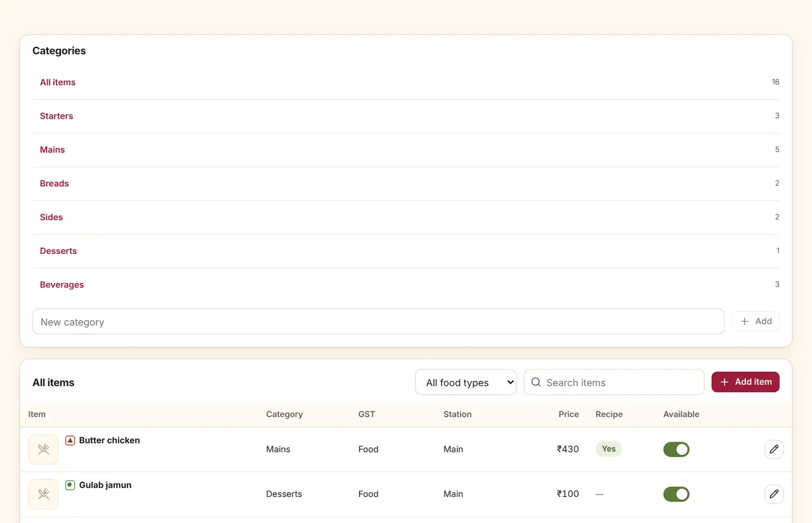
Task: Toggle availability for Butter chicken
Action: [x=676, y=449]
